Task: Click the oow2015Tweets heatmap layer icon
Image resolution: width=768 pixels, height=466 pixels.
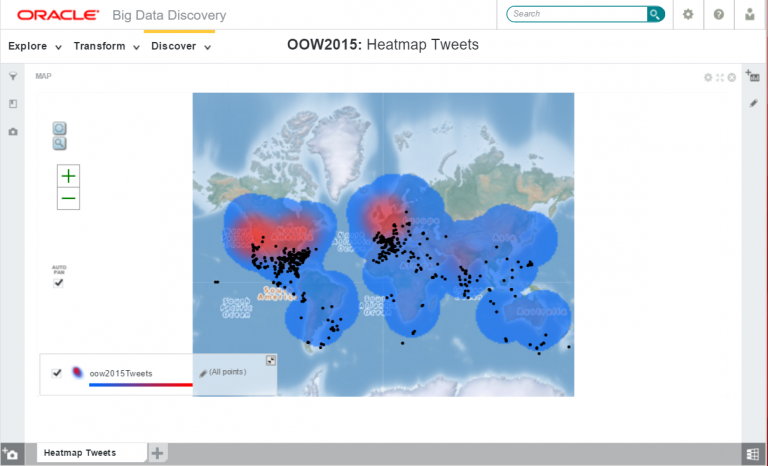Action: (x=77, y=373)
